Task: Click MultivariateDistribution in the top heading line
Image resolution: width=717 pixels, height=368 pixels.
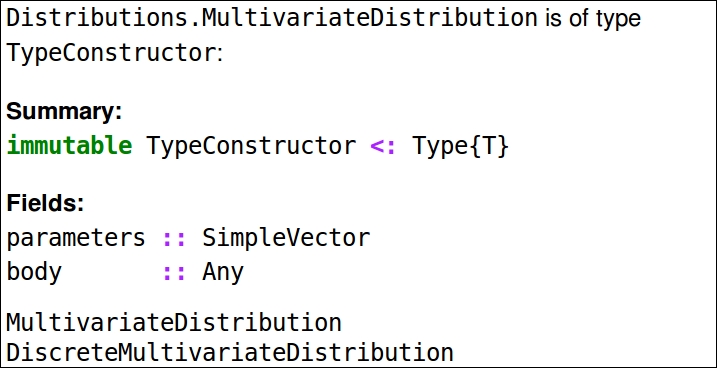Action: 369,19
